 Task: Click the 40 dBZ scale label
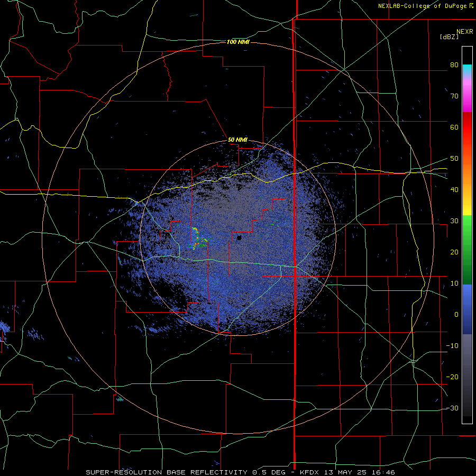click(454, 190)
